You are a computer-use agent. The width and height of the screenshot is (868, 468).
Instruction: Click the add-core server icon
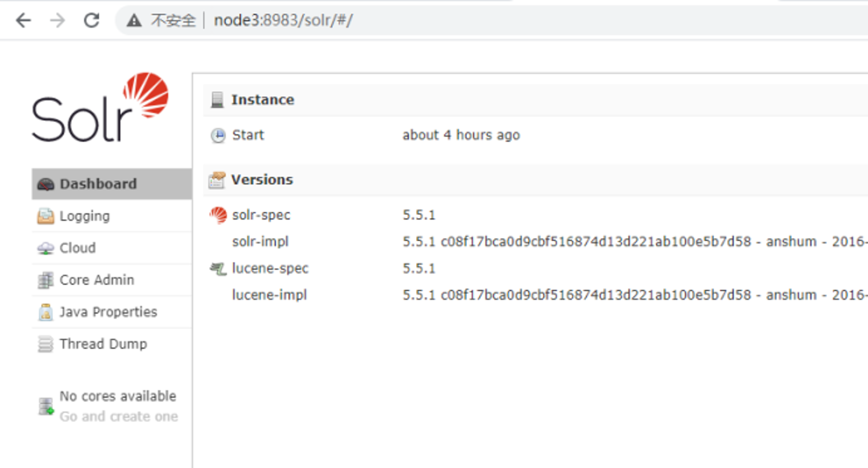point(46,406)
